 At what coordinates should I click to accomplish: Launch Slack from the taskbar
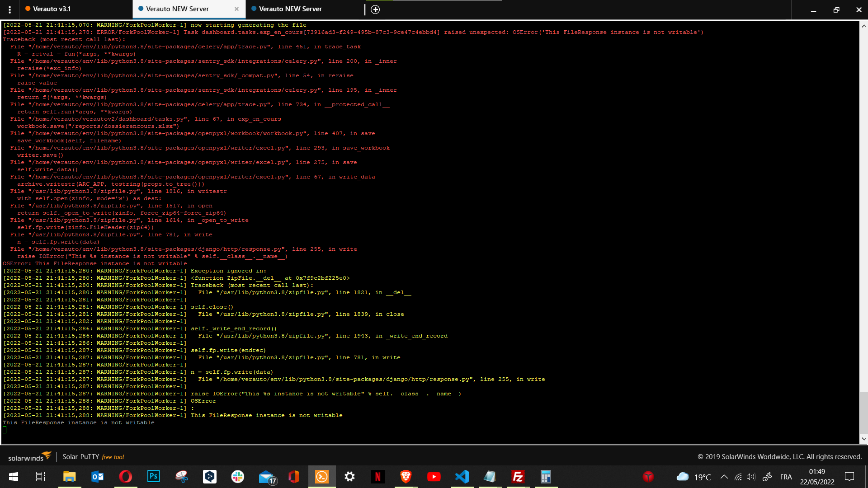click(x=238, y=477)
